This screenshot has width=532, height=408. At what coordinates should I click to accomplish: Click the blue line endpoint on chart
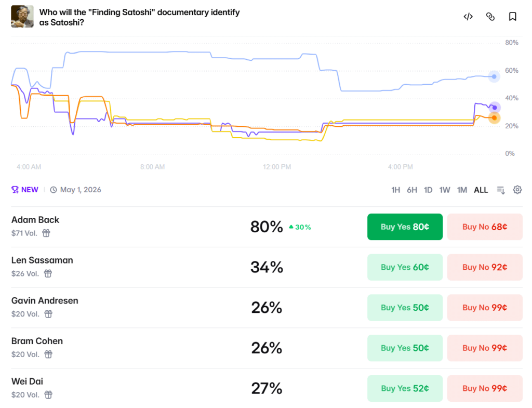494,76
